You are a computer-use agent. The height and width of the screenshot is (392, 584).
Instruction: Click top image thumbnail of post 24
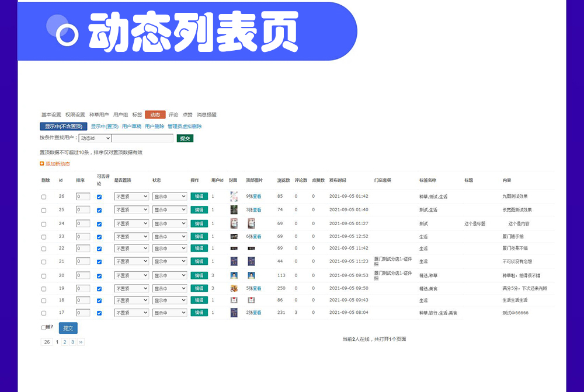pyautogui.click(x=251, y=223)
